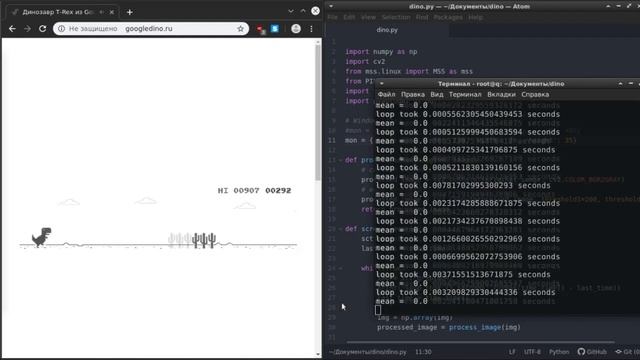Select the dino.py editor tab
The image size is (640, 360).
(387, 30)
